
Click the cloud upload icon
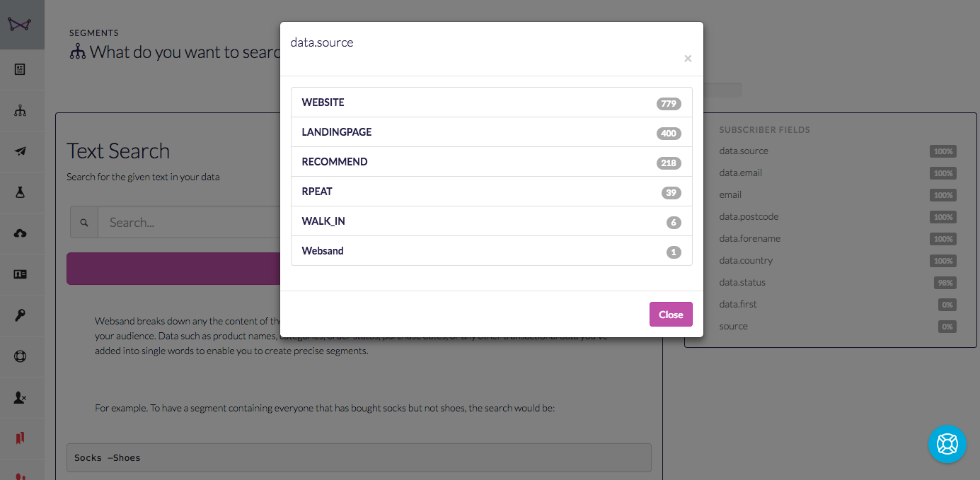[20, 233]
